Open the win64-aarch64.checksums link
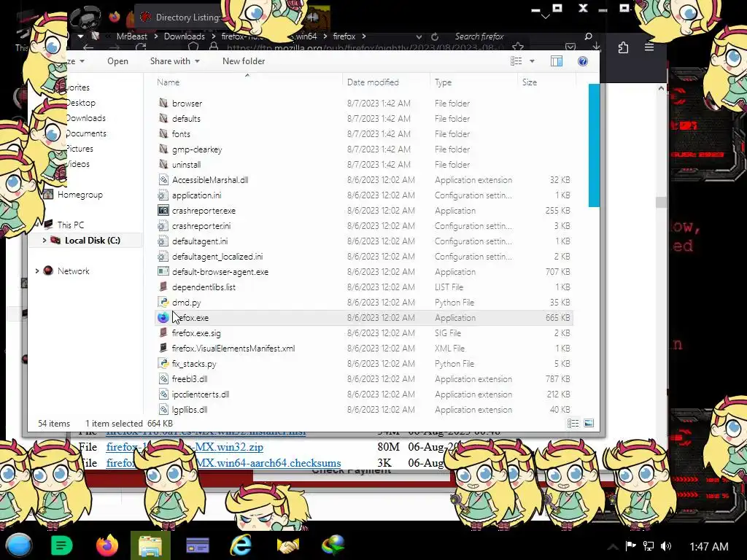Screen dimensions: 747x560 pyautogui.click(x=223, y=463)
